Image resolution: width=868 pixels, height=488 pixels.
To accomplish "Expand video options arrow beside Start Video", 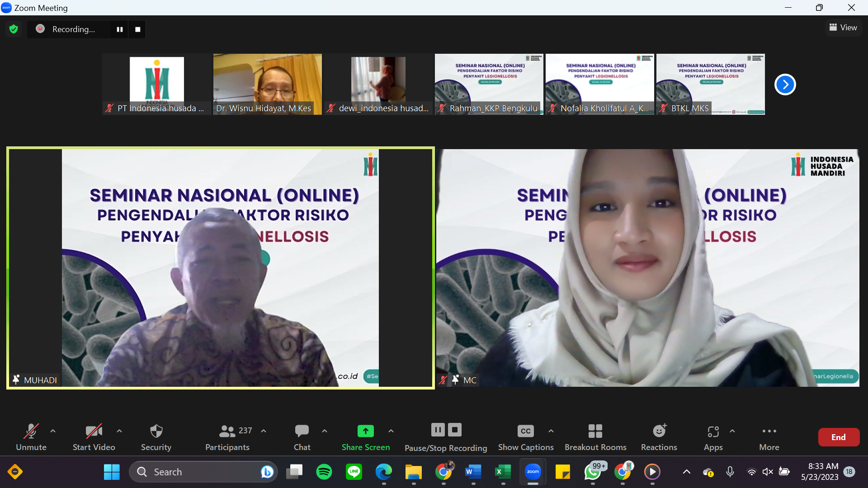I will [119, 431].
